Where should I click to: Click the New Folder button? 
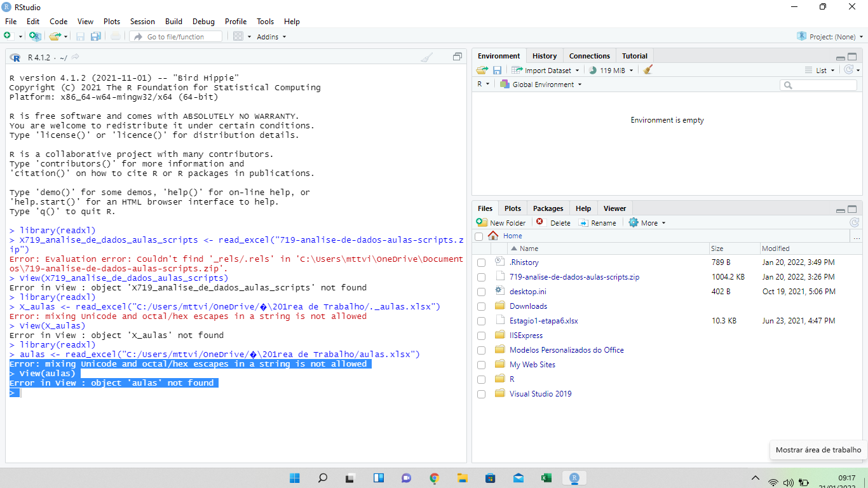(x=501, y=223)
